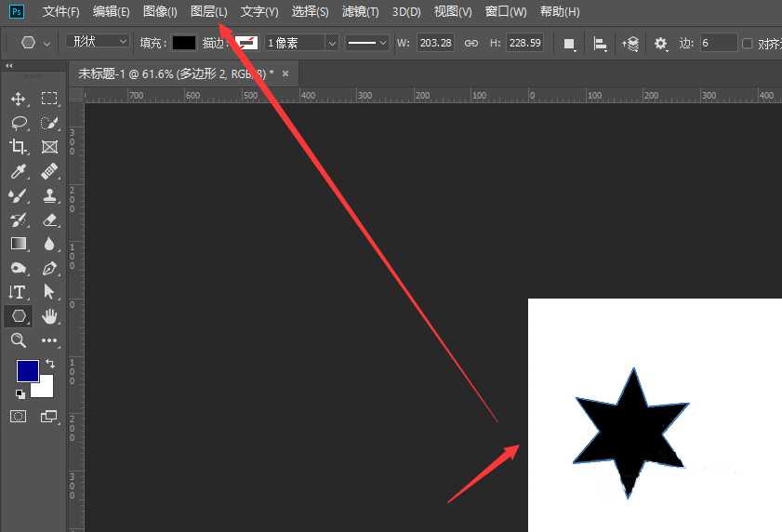
Task: Toggle link width and height
Action: (x=471, y=44)
